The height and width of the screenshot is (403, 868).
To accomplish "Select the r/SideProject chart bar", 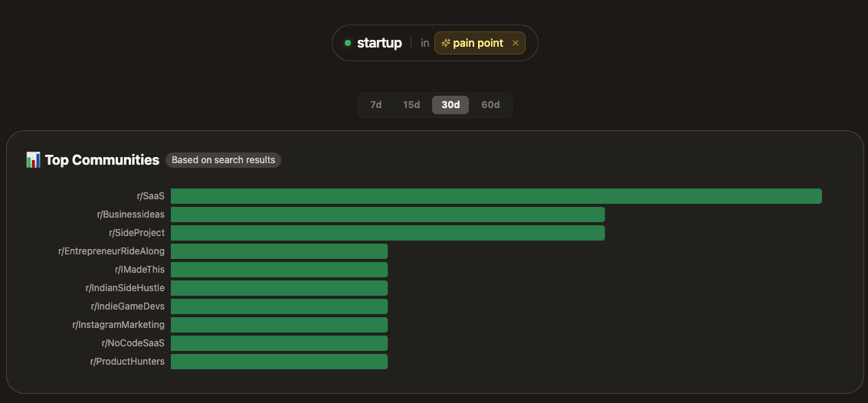I will tap(388, 233).
